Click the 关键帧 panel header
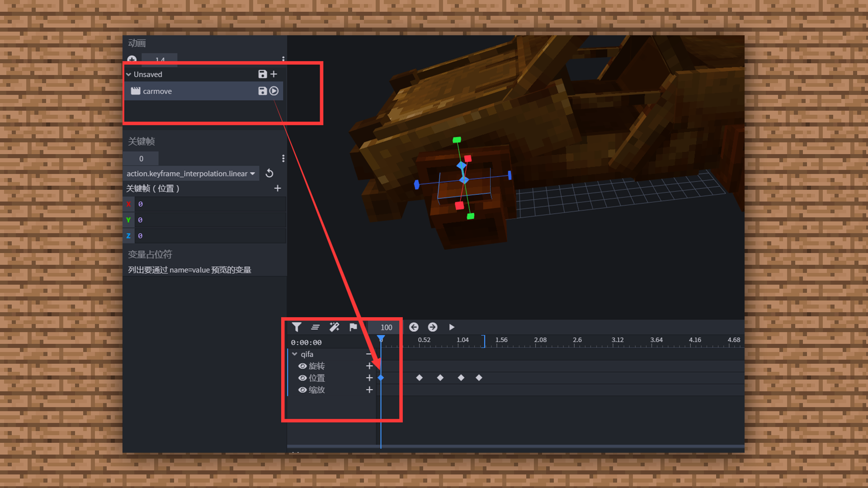 click(142, 141)
